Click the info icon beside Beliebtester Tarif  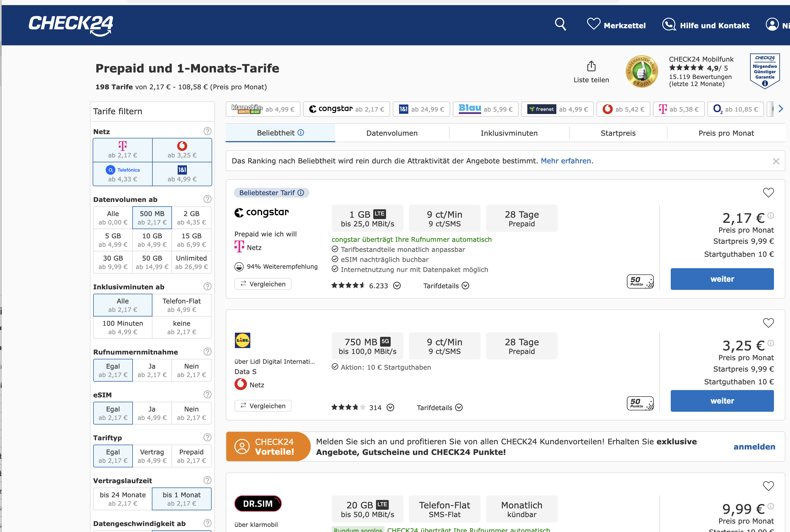click(x=301, y=193)
